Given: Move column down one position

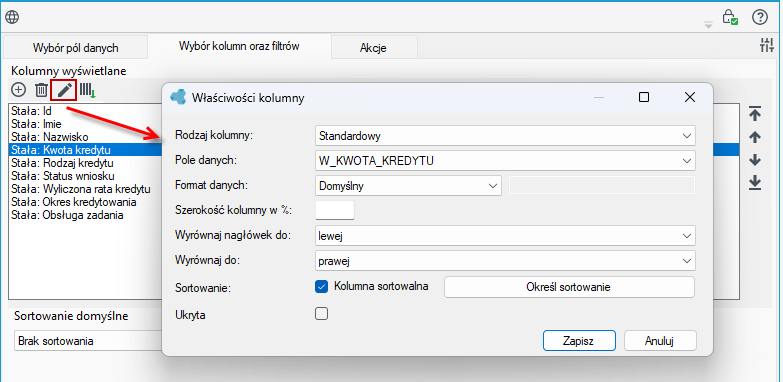Looking at the screenshot, I should (755, 160).
